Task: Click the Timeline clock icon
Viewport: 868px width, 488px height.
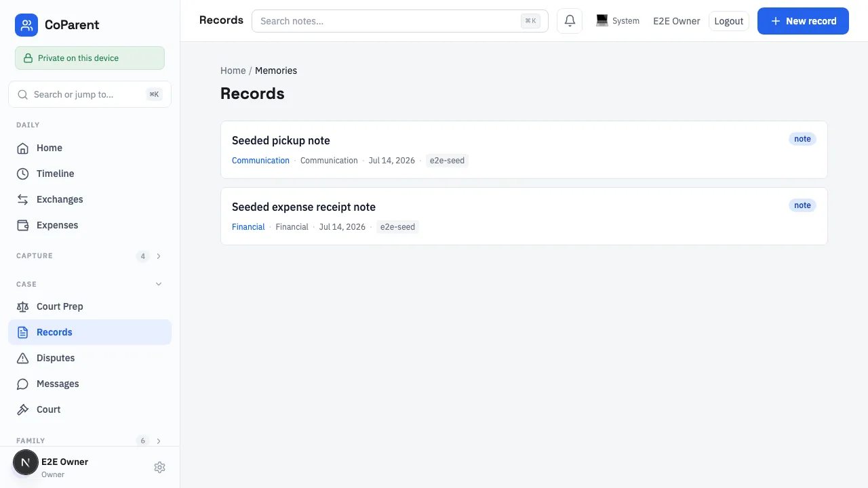Action: click(23, 174)
